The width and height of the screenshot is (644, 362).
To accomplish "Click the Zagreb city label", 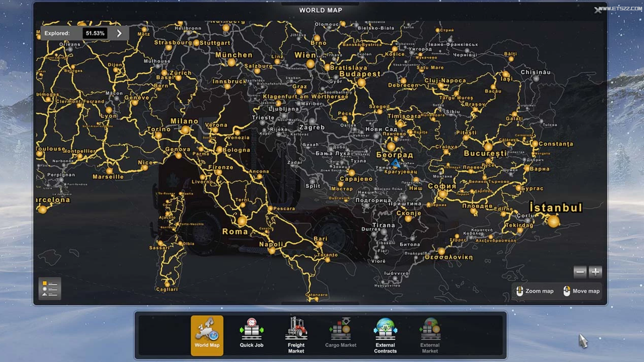I will [312, 127].
